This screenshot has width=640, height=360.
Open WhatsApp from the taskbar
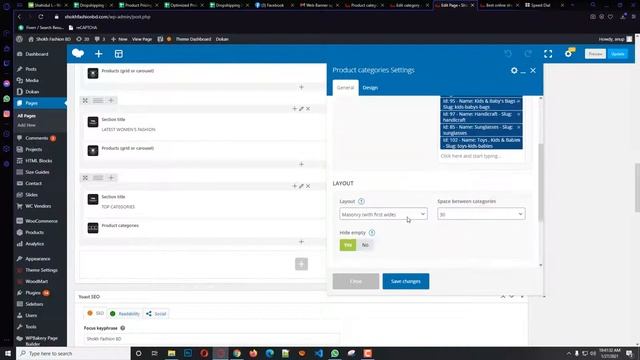[335, 353]
